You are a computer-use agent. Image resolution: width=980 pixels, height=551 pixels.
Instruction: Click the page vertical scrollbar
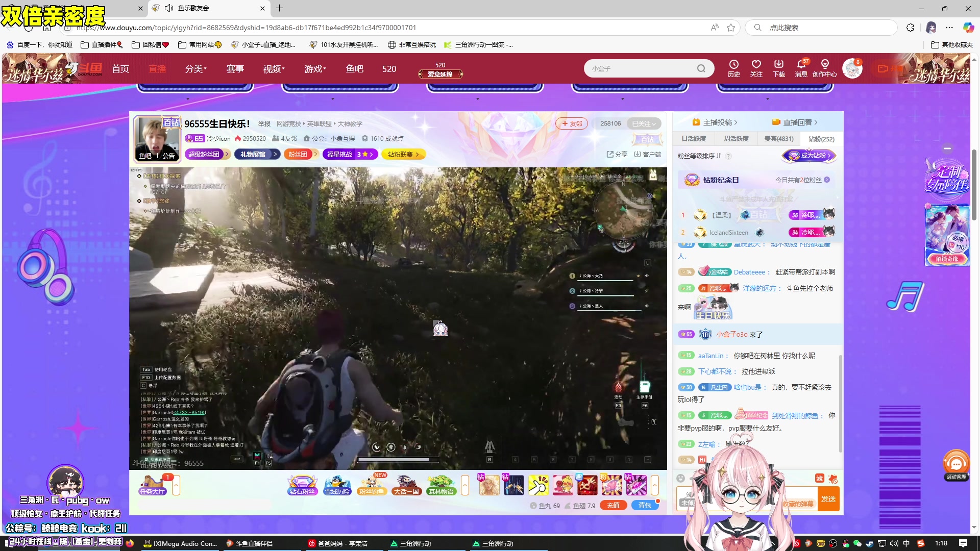pyautogui.click(x=974, y=184)
